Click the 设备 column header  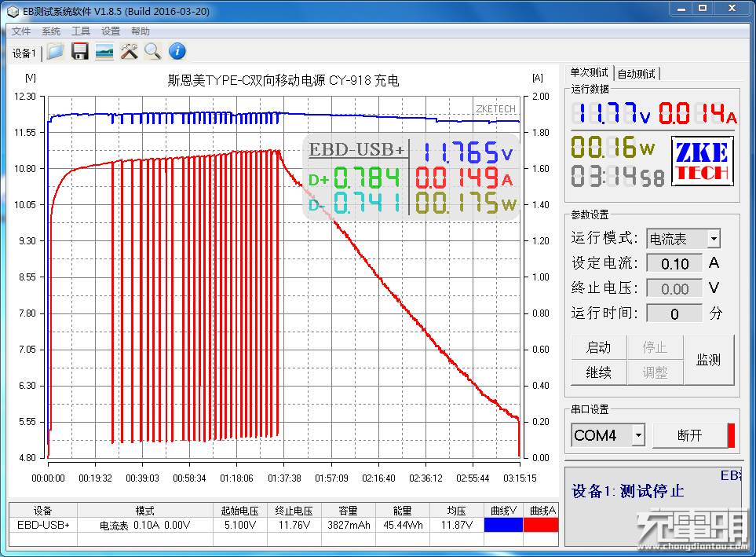43,511
